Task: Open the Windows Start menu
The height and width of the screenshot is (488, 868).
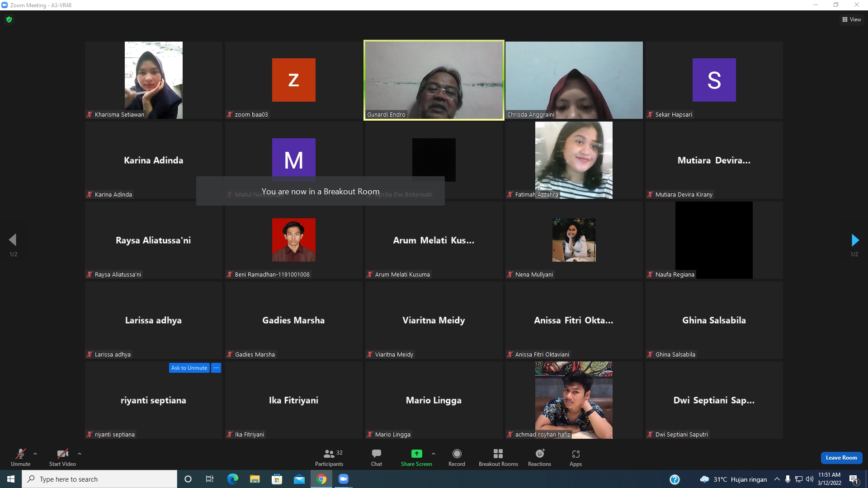Action: point(11,479)
